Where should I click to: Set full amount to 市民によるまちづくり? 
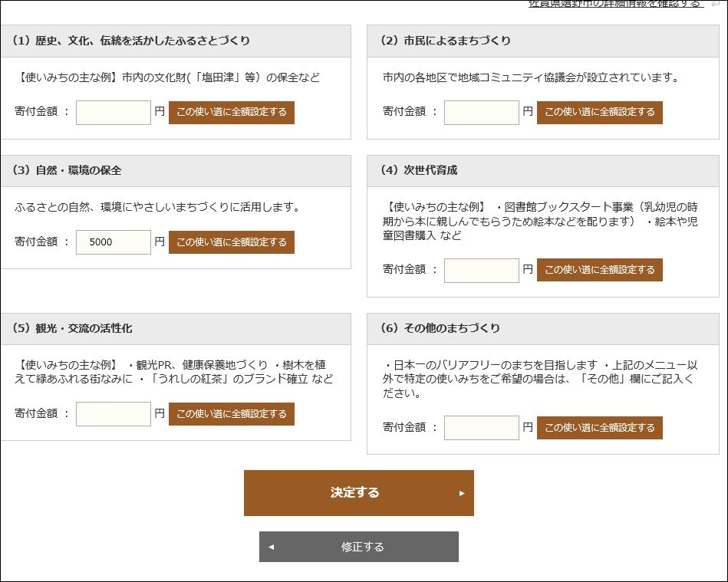pos(599,112)
